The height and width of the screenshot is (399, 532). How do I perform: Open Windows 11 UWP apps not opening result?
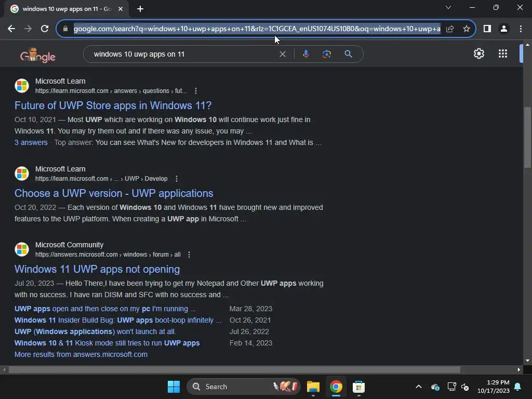(97, 269)
